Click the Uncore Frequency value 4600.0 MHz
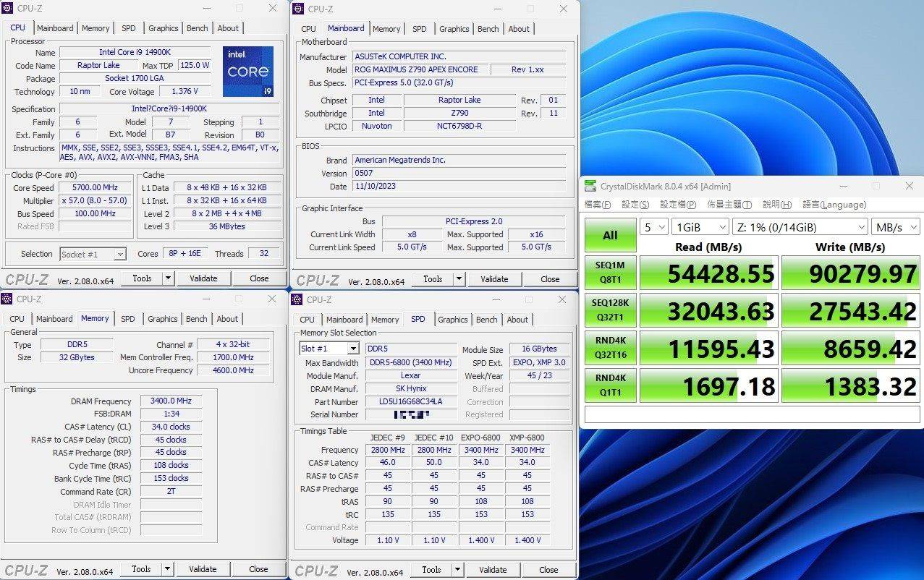This screenshot has width=924, height=580. [234, 370]
